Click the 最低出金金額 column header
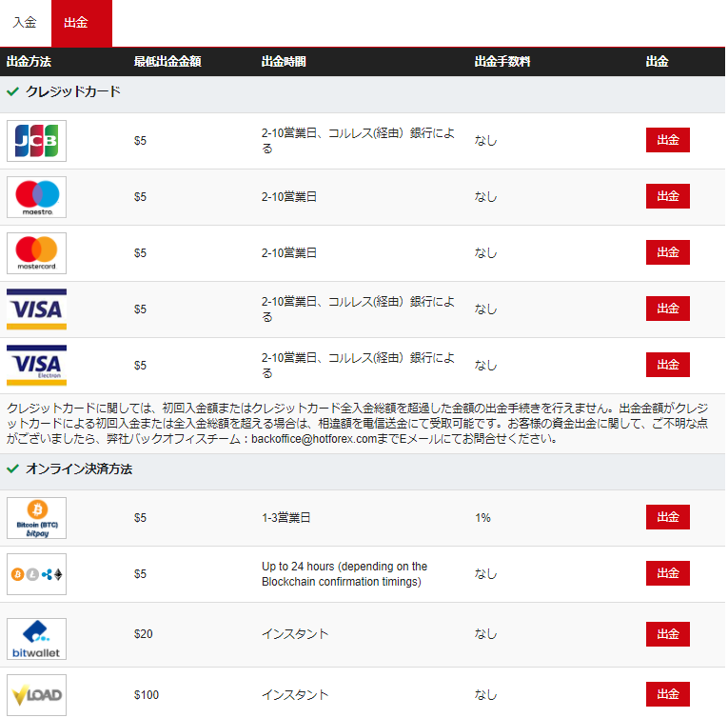Image resolution: width=728 pixels, height=718 pixels. click(167, 61)
